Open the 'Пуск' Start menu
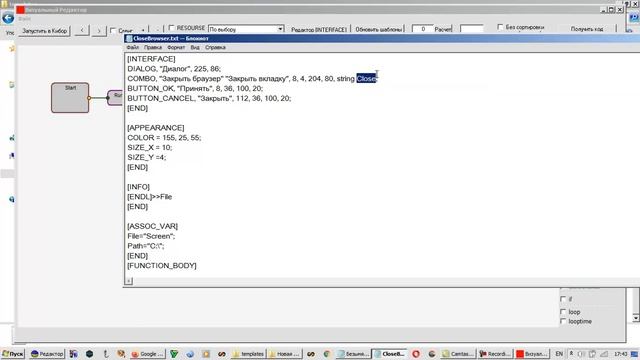Image resolution: width=640 pixels, height=360 pixels. coord(13,353)
